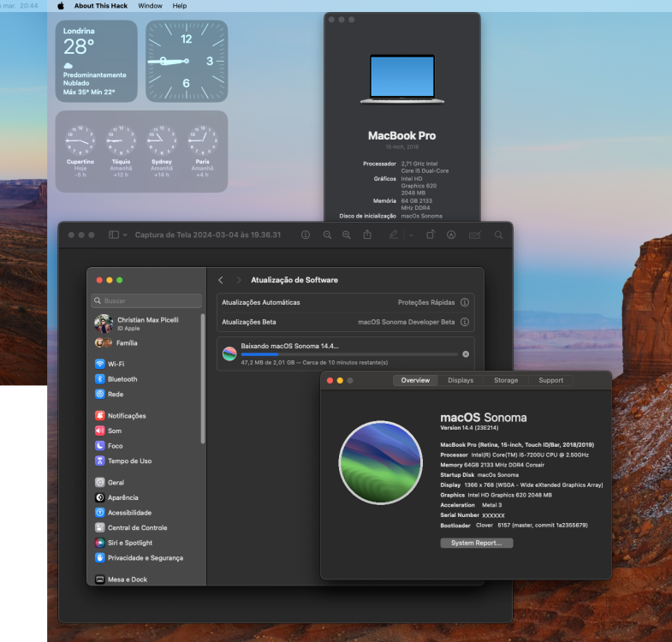Click the Cupertino world clock

click(80, 151)
